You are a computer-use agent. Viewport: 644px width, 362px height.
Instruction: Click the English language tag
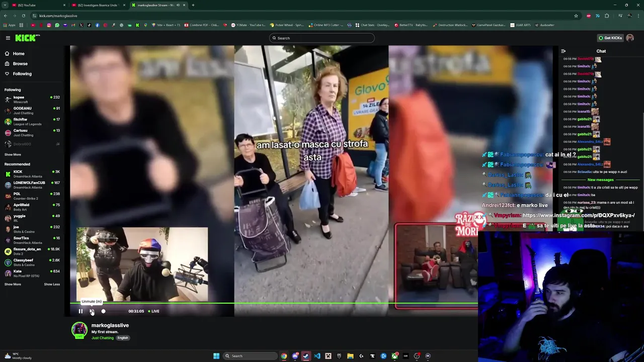click(123, 338)
